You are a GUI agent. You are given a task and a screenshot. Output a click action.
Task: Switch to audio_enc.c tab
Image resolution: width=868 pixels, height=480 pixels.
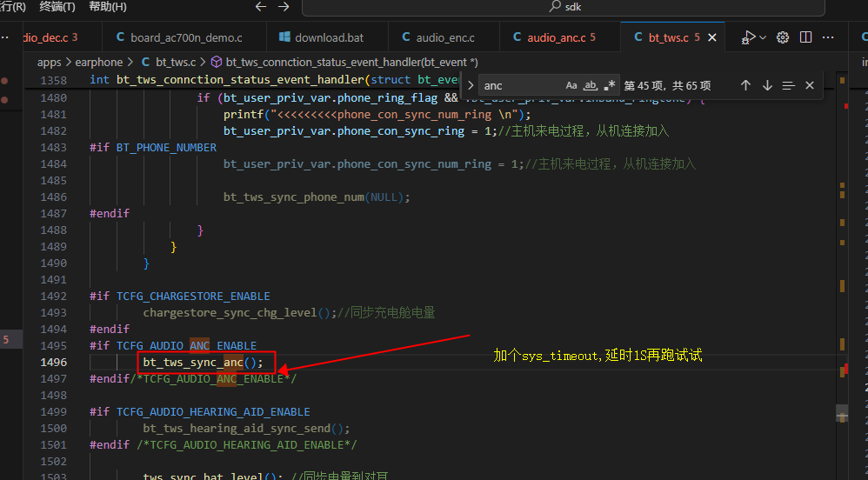[438, 37]
